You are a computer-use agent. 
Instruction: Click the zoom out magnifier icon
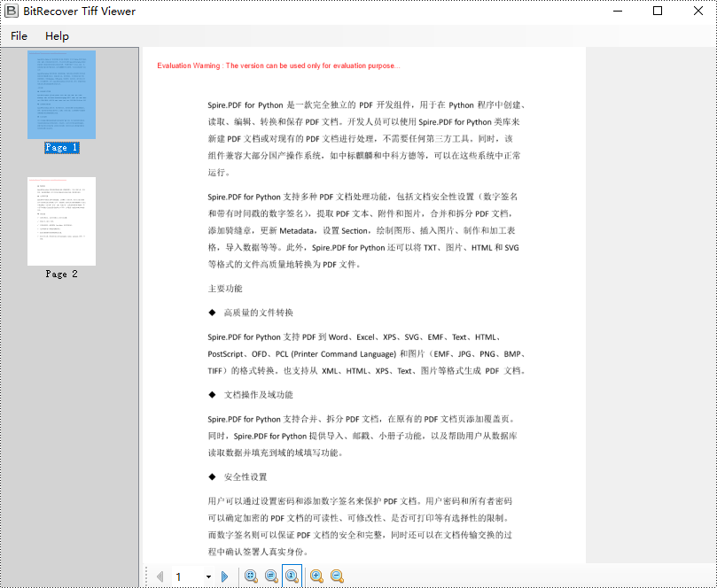click(x=337, y=576)
